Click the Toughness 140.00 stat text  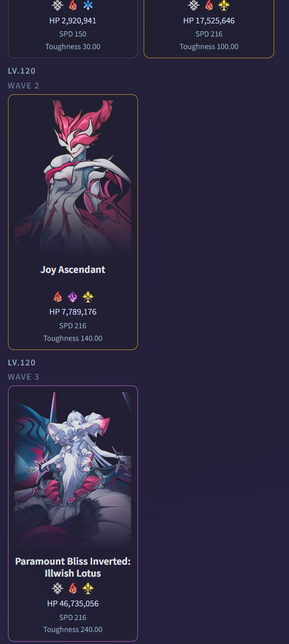pos(73,339)
